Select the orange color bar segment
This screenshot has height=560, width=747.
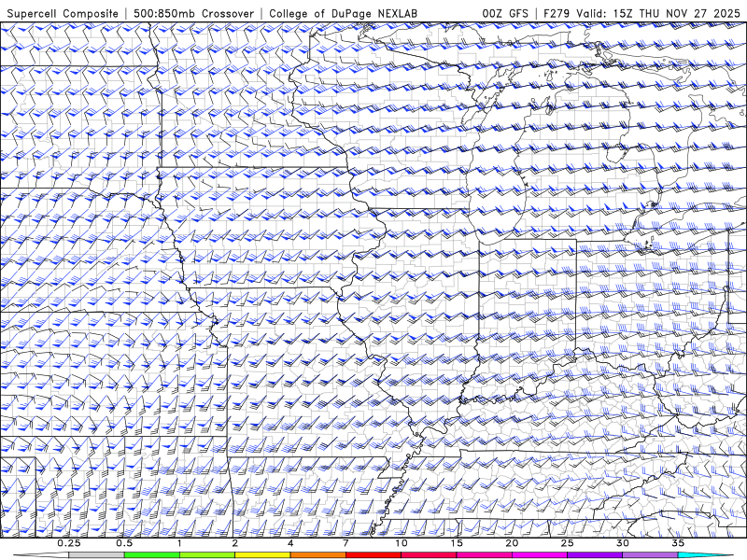point(317,555)
